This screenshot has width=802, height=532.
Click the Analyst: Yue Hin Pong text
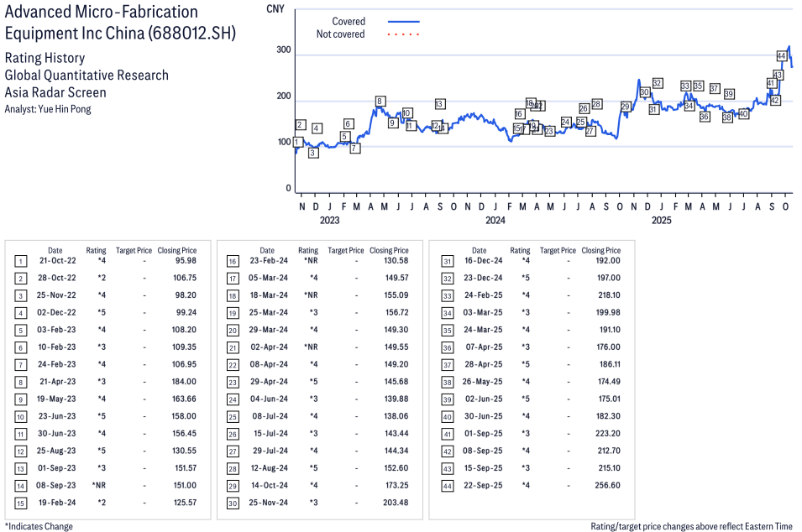click(x=48, y=109)
